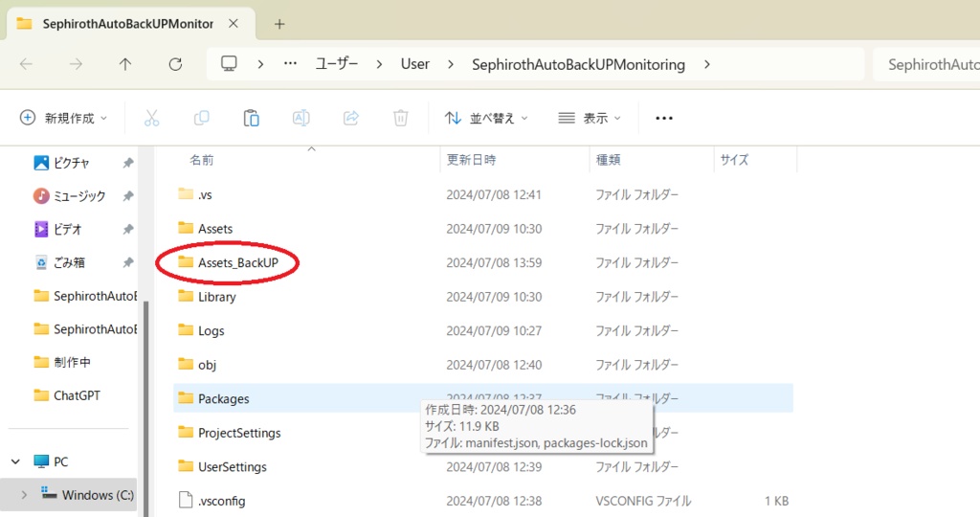Unpin ごみ箱 using its pin icon
The image size is (980, 517).
click(127, 262)
